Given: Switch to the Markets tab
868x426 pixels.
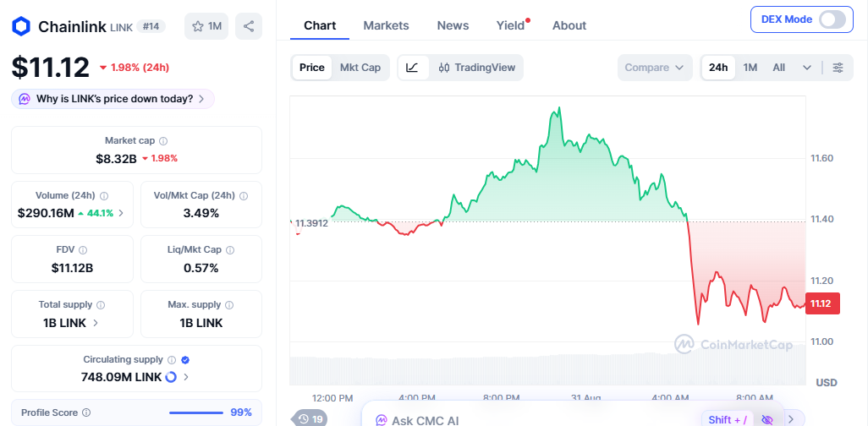Looking at the screenshot, I should [x=386, y=25].
